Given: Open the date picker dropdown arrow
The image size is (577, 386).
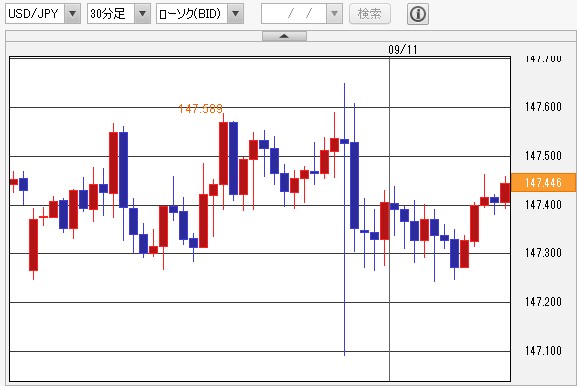Looking at the screenshot, I should 334,14.
